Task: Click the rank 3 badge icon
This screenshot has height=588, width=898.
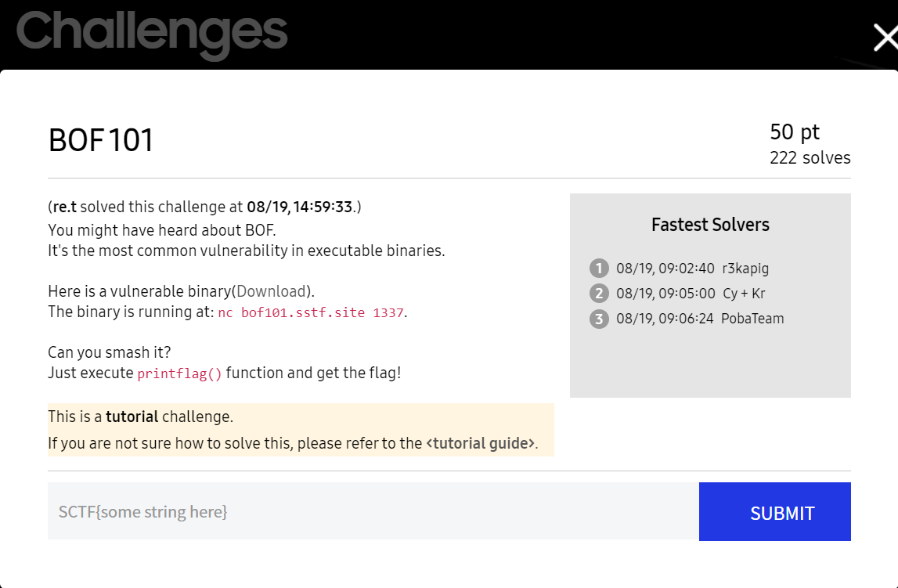Action: pos(599,319)
